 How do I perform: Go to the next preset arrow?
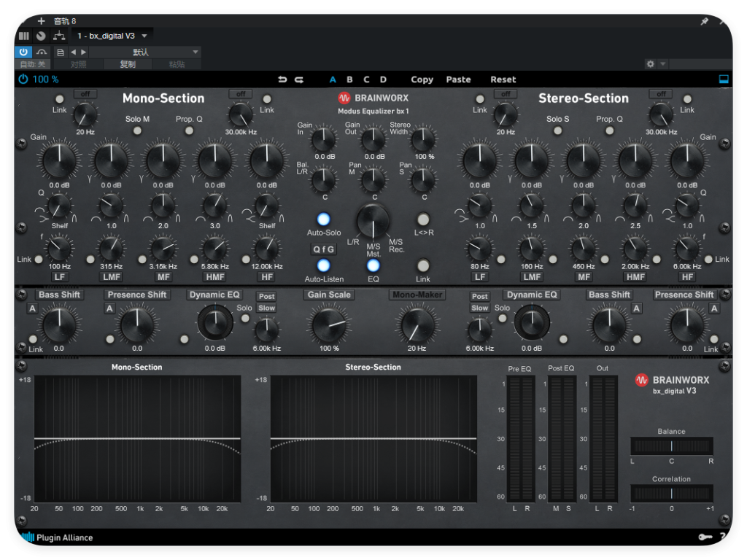pyautogui.click(x=83, y=52)
